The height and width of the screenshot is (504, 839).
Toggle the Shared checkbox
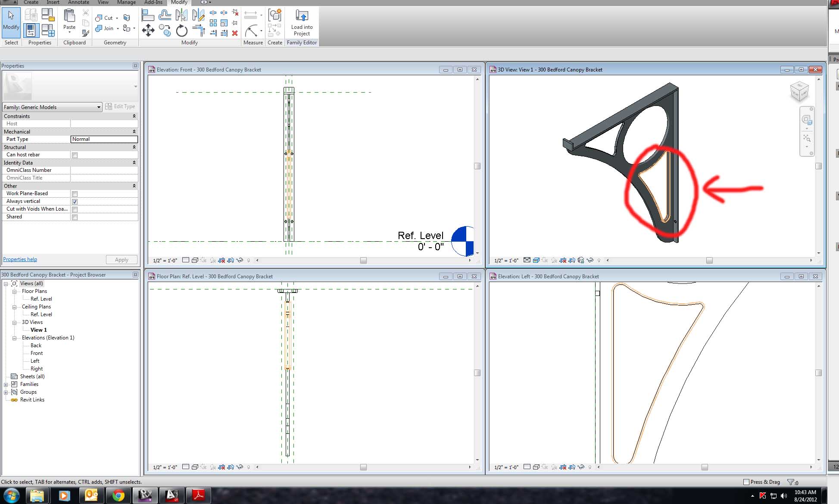point(75,217)
